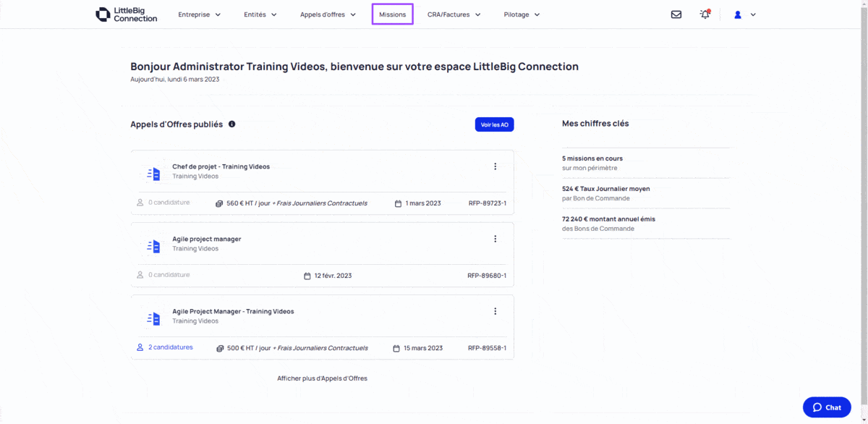This screenshot has width=868, height=424.
Task: Click Afficher plus d'Appels d'Offres link
Action: pos(322,378)
